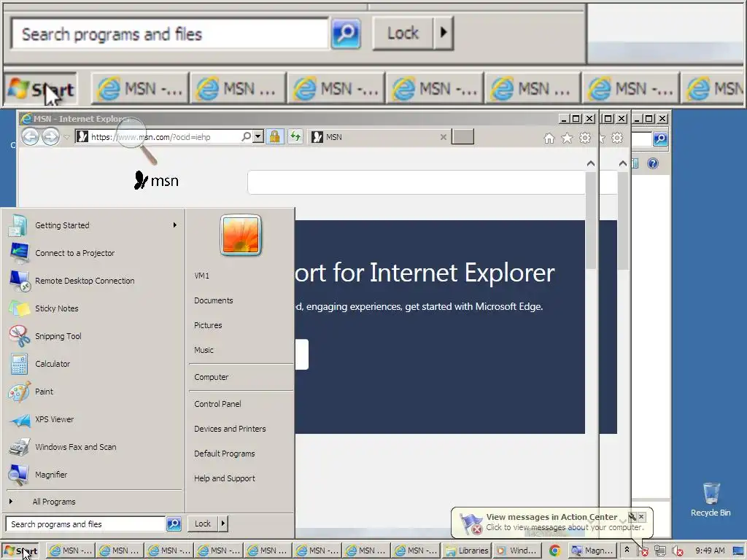Click the MSN page search box

[417, 182]
